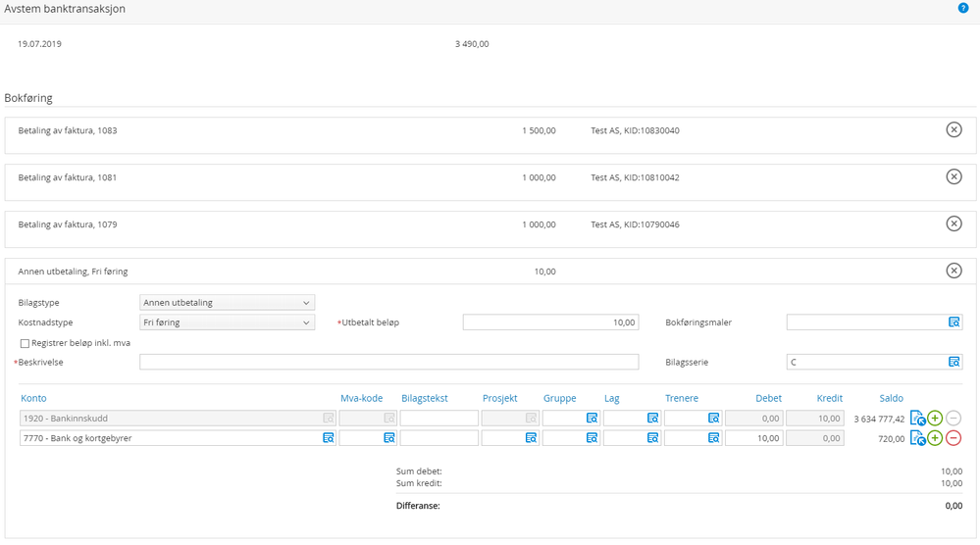Image resolution: width=980 pixels, height=545 pixels.
Task: Open the Bilagstype dropdown
Action: coord(227,303)
